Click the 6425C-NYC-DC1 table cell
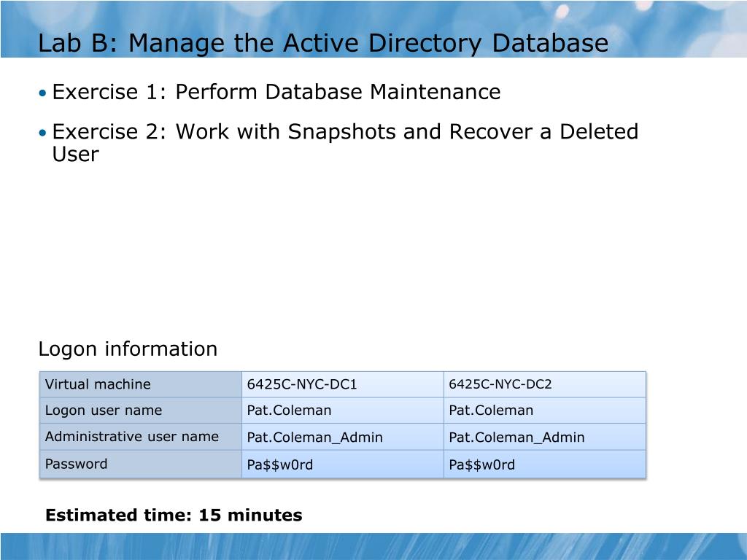 (343, 384)
